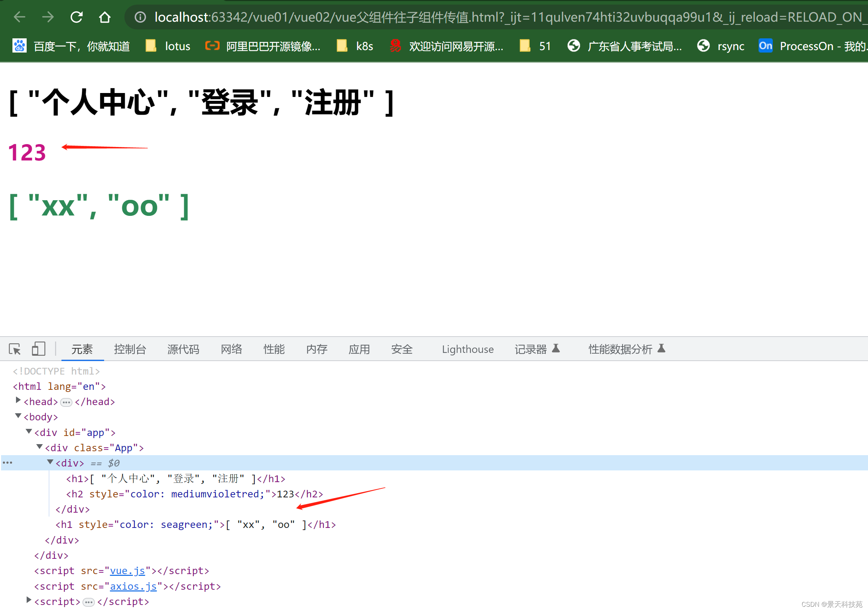Open the 安全 tab
868x611 pixels.
402,349
